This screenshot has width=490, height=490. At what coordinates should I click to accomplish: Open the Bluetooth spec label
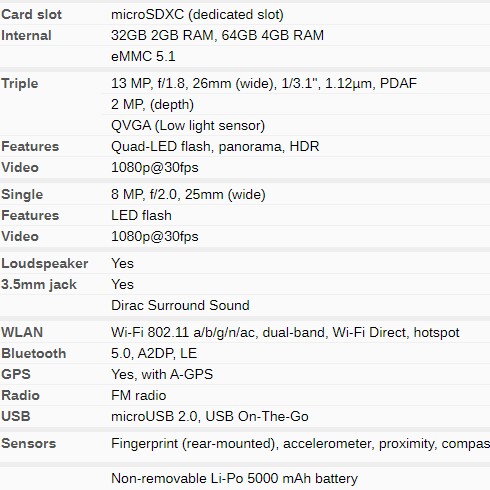coord(34,353)
